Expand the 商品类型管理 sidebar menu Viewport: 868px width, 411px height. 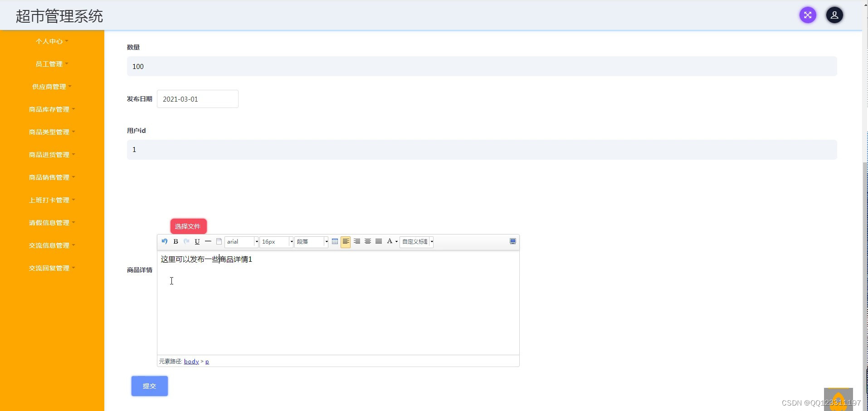pos(52,132)
